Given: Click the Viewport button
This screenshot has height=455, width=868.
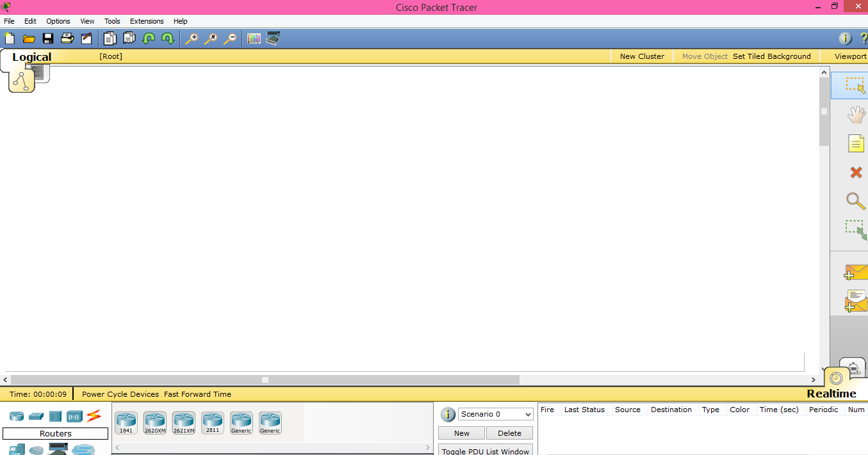Looking at the screenshot, I should click(x=850, y=56).
